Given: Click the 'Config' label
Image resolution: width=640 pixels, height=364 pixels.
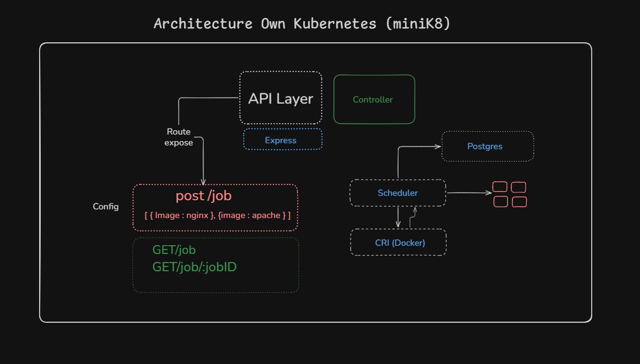Looking at the screenshot, I should (x=106, y=207).
